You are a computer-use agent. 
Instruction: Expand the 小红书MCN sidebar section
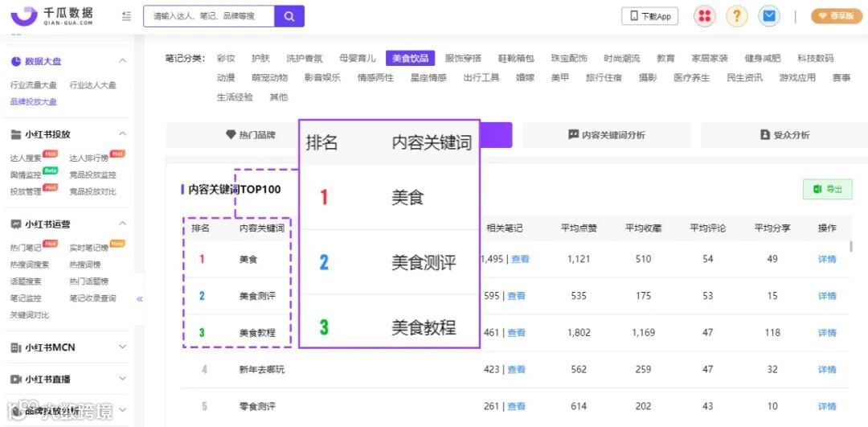point(123,347)
